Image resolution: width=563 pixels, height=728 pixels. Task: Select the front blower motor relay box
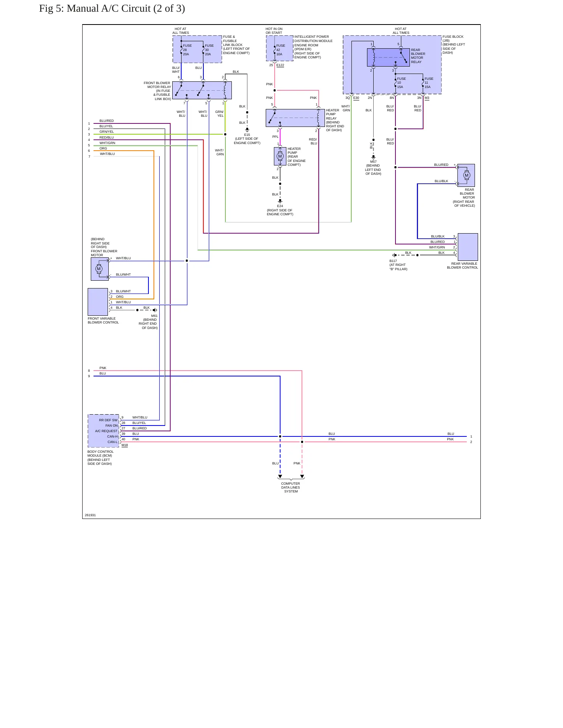point(202,90)
